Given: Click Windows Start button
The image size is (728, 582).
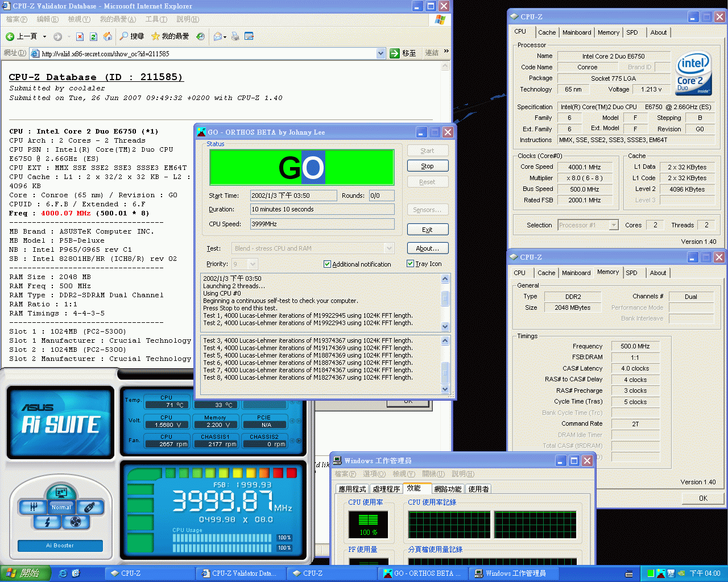Looking at the screenshot, I should pyautogui.click(x=26, y=573).
